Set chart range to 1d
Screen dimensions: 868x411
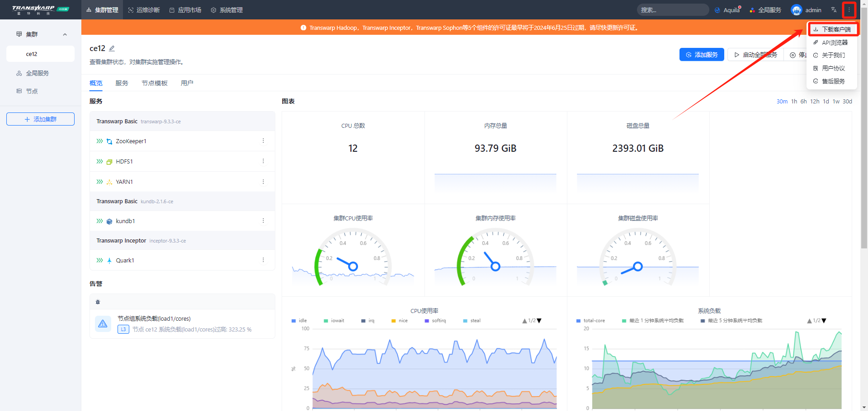[826, 102]
